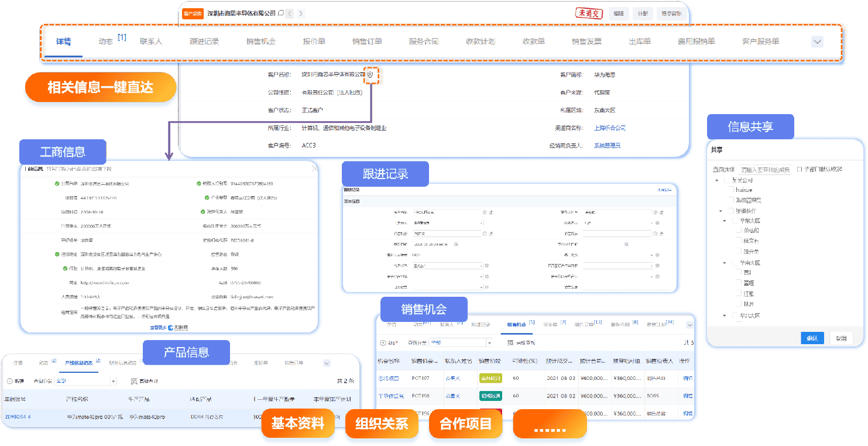
Task: Collapse the 华东大区 tree node
Action: click(x=725, y=221)
